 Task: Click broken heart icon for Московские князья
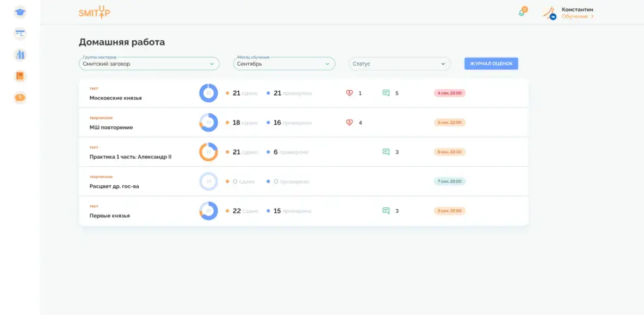click(350, 93)
